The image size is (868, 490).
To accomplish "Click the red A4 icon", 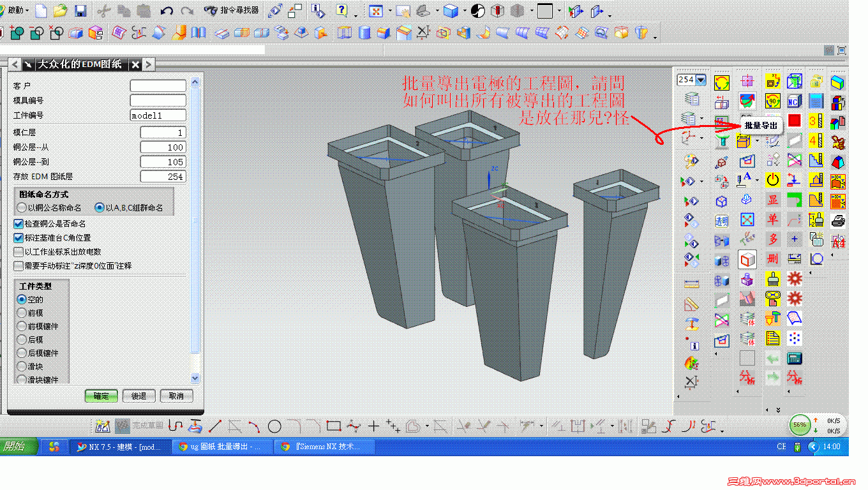I will pos(839,241).
